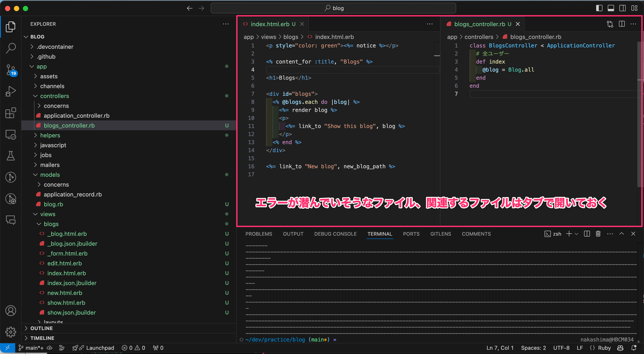Open show.html.erb in the explorer
The height and width of the screenshot is (354, 644).
66,303
